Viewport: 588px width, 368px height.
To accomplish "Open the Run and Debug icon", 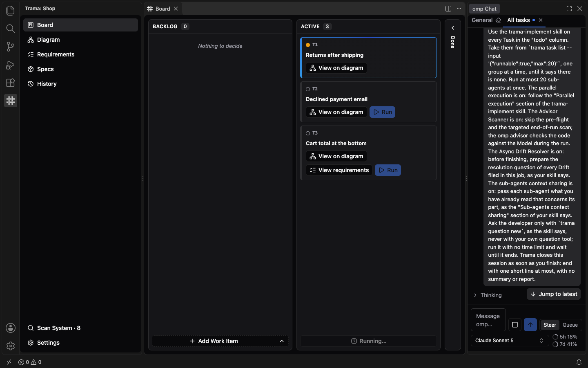I will pos(11,65).
